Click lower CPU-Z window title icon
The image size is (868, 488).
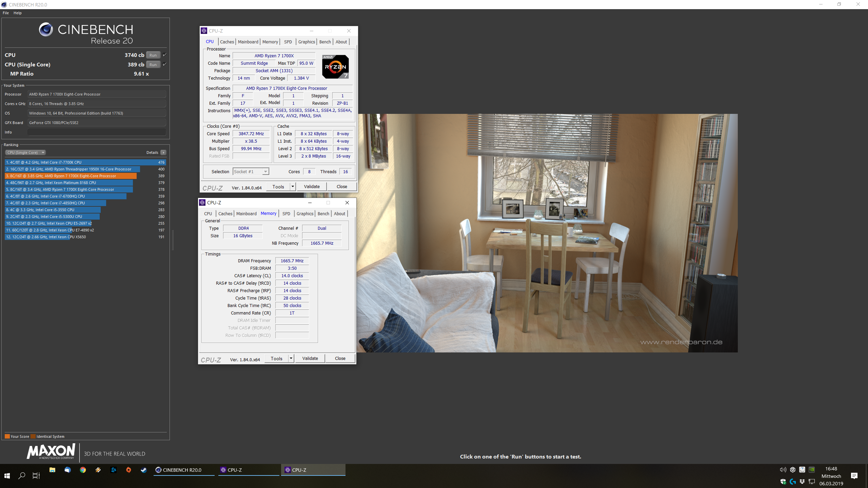202,203
